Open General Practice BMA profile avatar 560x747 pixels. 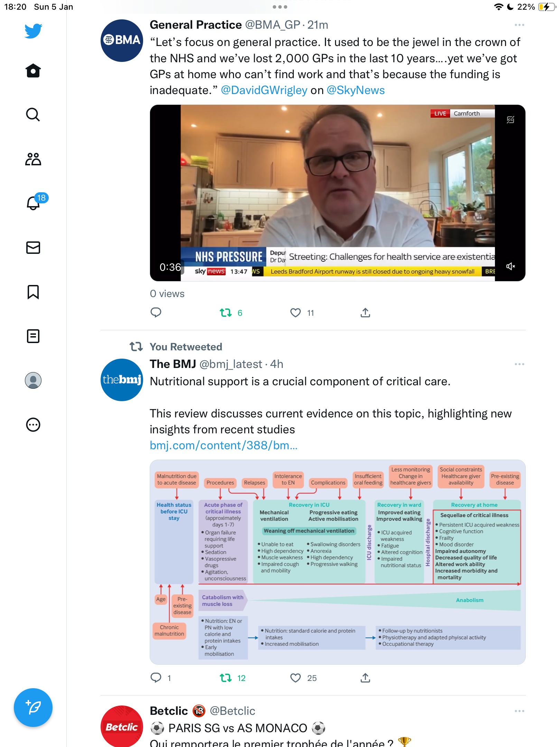[122, 40]
